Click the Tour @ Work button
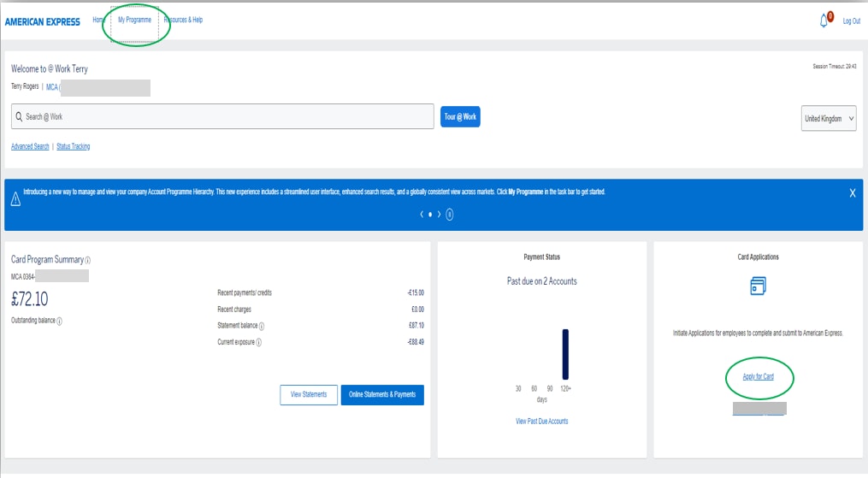The image size is (868, 478). pyautogui.click(x=460, y=117)
